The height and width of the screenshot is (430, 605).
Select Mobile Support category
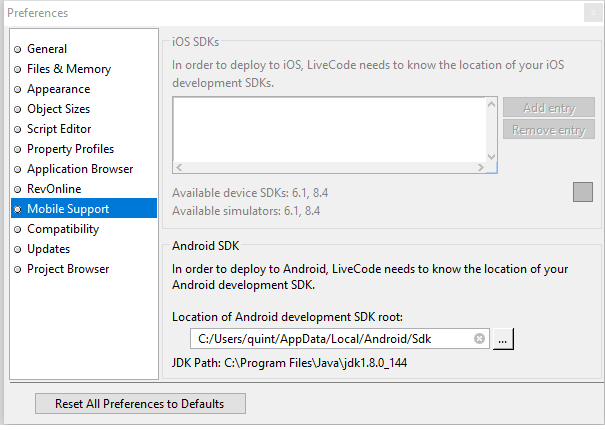coord(68,209)
